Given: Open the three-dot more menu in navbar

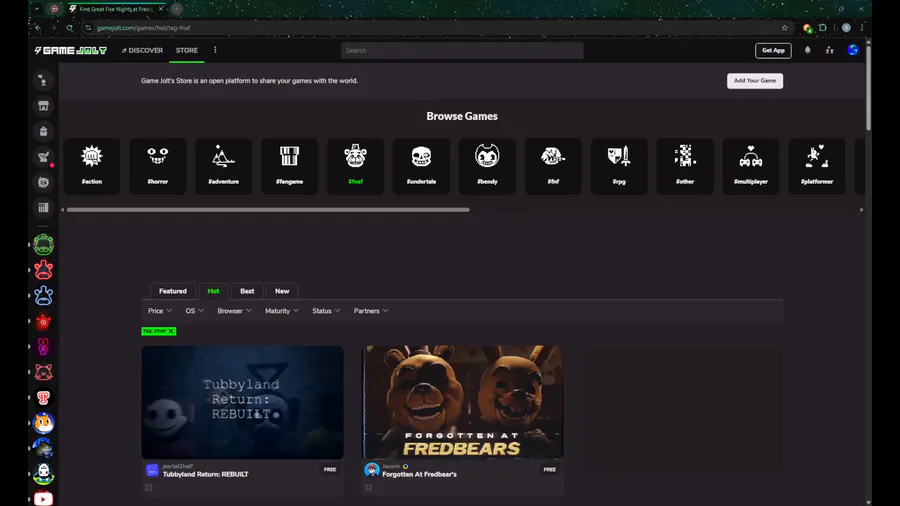Looking at the screenshot, I should coord(215,50).
